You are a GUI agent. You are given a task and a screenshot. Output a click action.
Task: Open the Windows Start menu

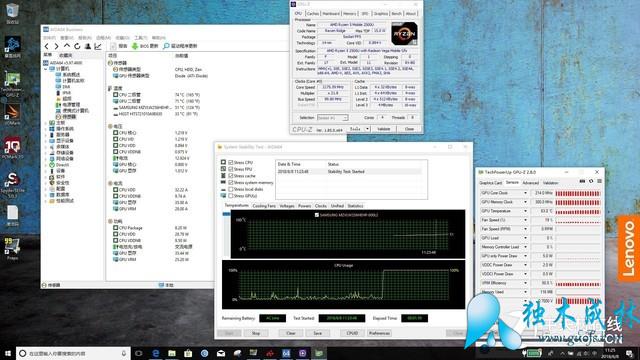pyautogui.click(x=8, y=353)
